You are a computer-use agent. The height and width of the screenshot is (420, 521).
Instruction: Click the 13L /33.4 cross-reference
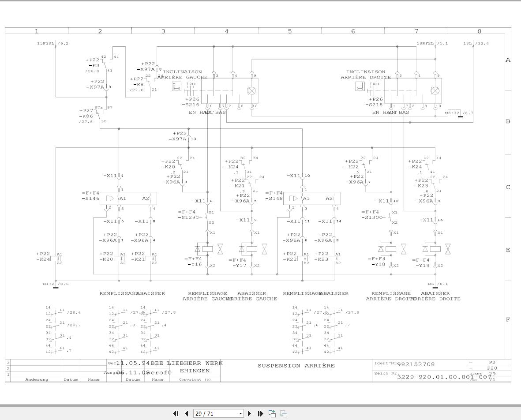point(476,43)
